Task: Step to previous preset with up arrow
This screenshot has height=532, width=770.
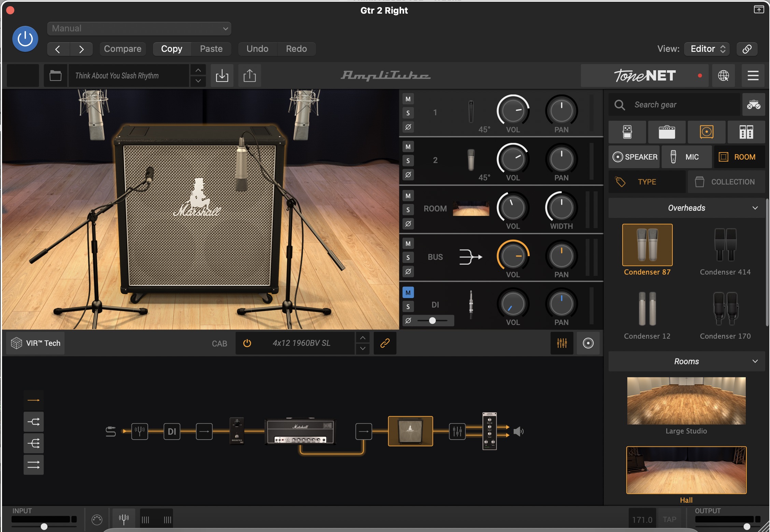Action: pyautogui.click(x=198, y=70)
